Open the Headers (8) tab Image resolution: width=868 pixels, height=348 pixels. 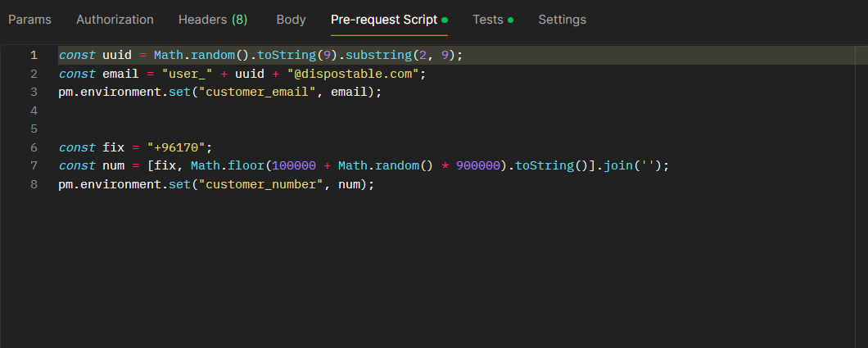(x=213, y=20)
